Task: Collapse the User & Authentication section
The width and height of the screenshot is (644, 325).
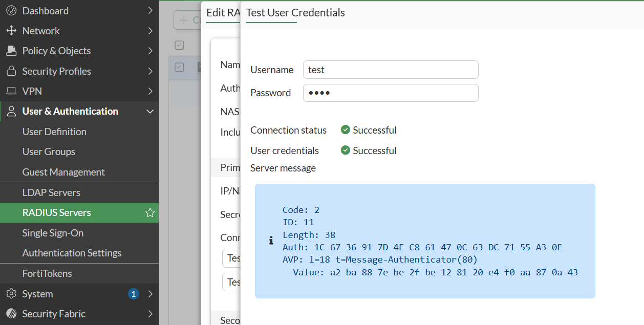Action: [x=150, y=111]
